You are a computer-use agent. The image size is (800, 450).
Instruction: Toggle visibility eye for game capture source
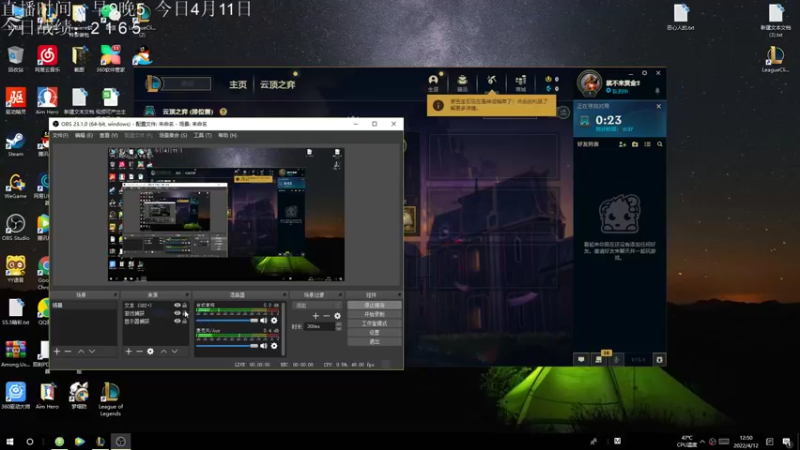(x=177, y=313)
